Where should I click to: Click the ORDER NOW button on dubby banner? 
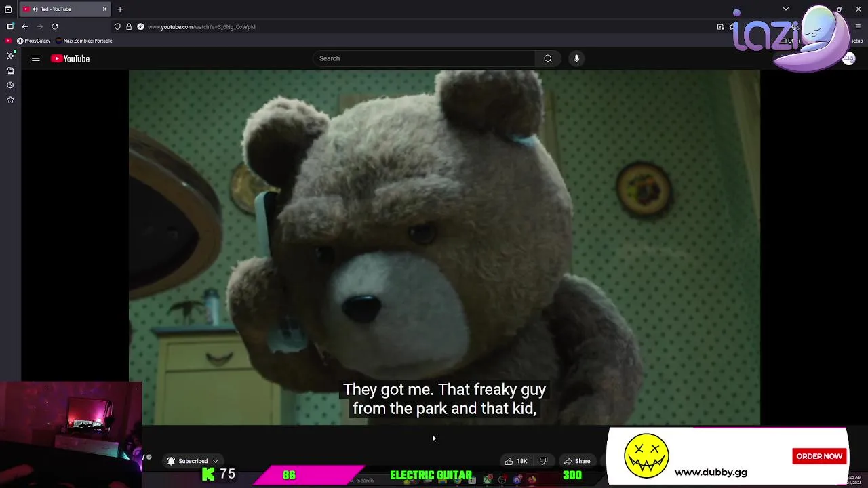[x=819, y=456]
